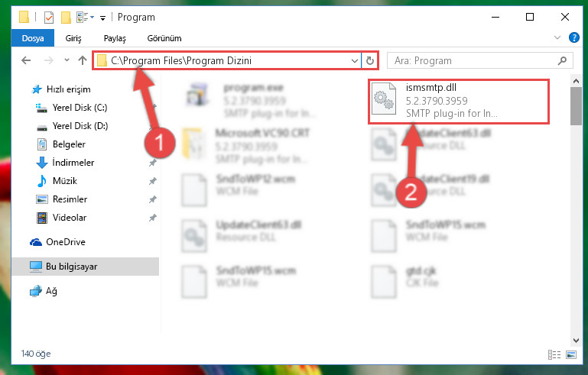Refresh the current folder view
The image size is (588, 375).
click(x=370, y=60)
